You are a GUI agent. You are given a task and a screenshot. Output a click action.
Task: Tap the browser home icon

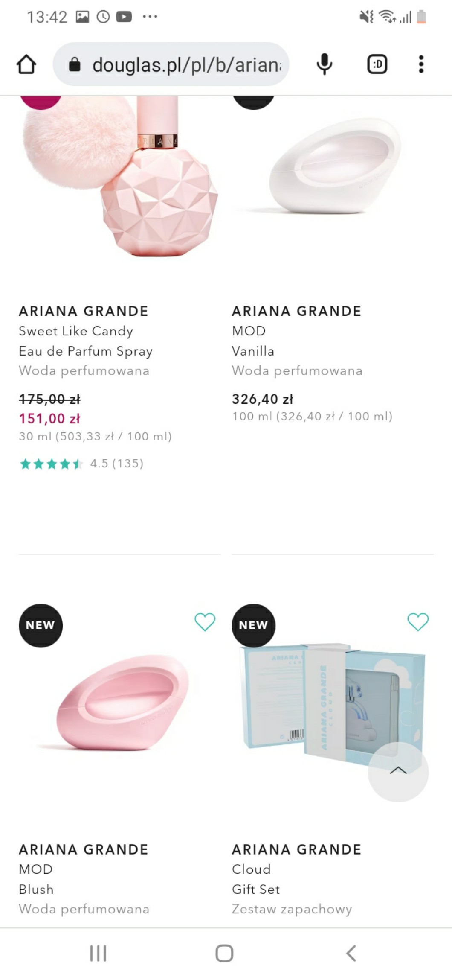(x=26, y=64)
